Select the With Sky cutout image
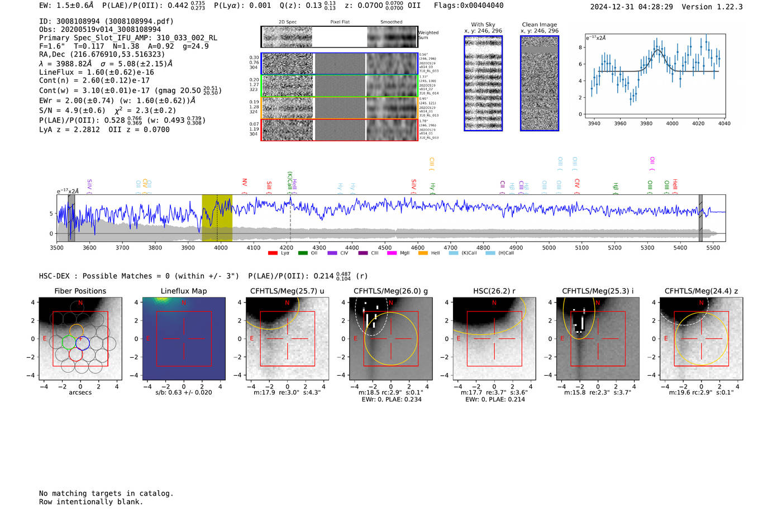 point(483,83)
